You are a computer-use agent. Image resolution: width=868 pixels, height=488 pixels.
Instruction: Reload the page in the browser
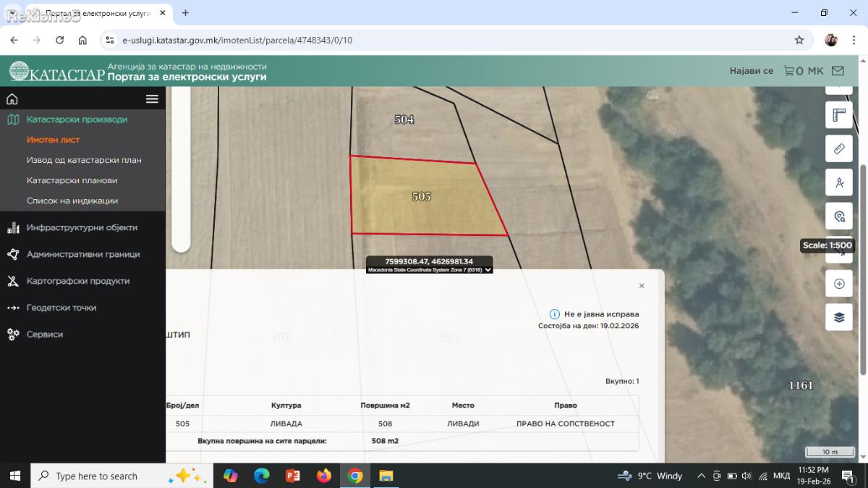click(60, 41)
